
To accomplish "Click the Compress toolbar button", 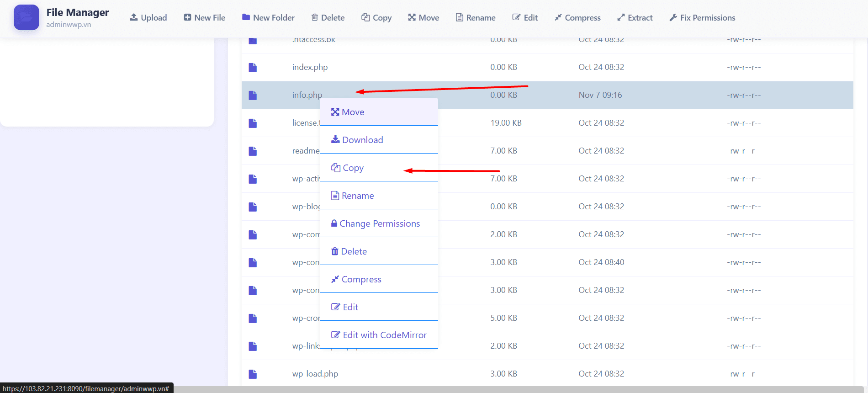I will (577, 18).
